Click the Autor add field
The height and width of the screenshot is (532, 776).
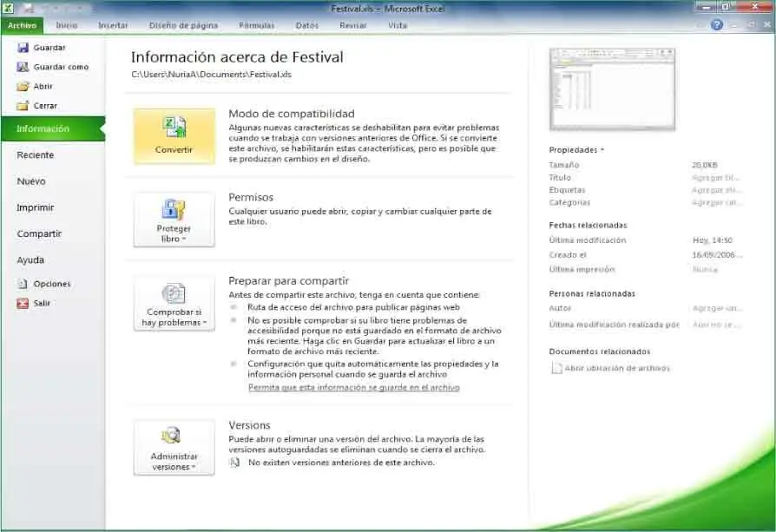click(717, 308)
